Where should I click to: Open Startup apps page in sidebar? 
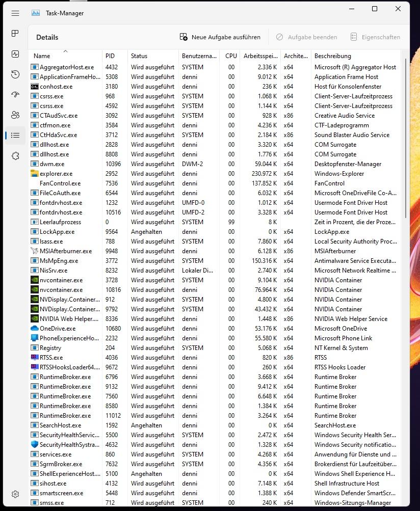point(15,95)
